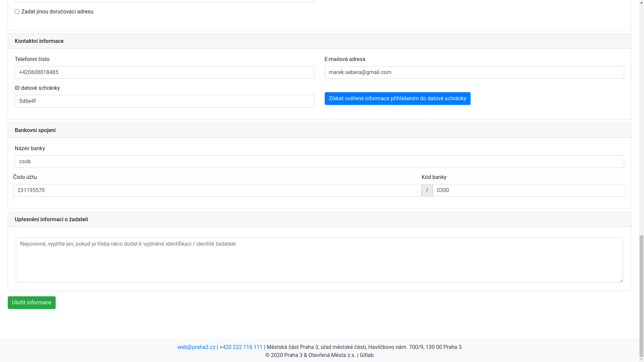Click the Upřesnění informací o žadateli header

tap(51, 220)
